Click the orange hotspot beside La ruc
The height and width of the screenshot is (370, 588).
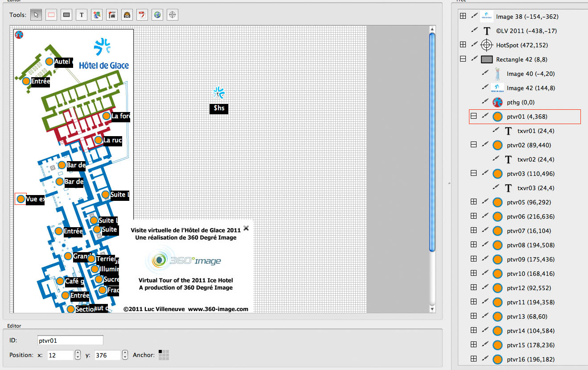coord(99,140)
